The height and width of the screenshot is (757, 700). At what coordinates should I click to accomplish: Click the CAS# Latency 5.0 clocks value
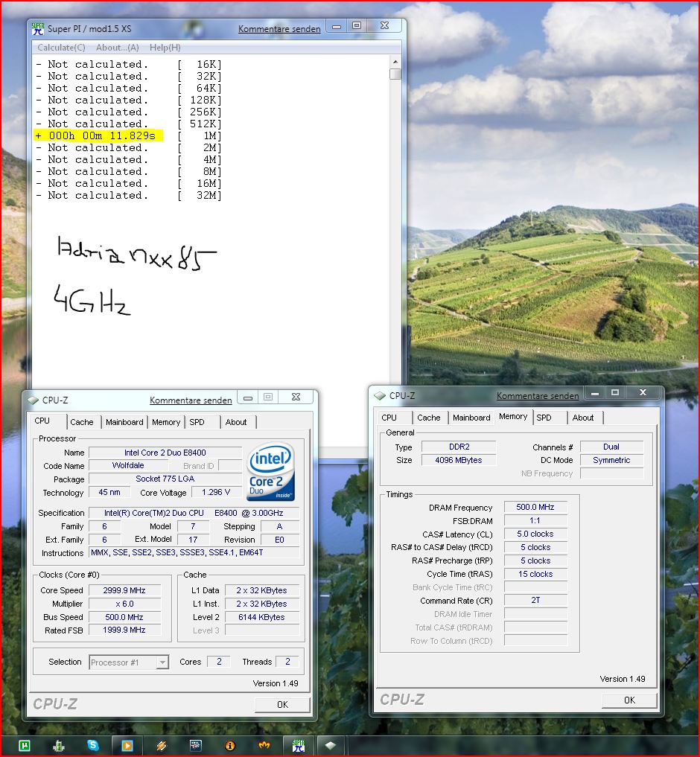click(535, 534)
